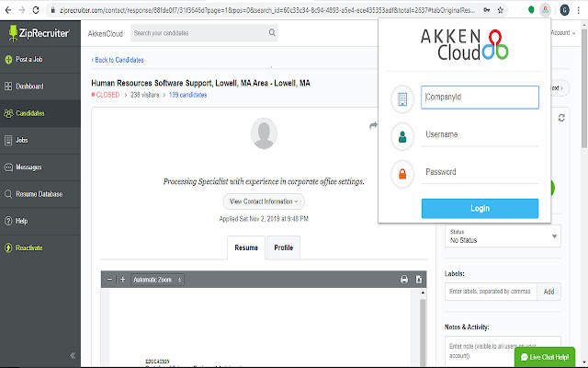588x368 pixels.
Task: Click the share arrow icon near avatar
Action: click(x=373, y=125)
